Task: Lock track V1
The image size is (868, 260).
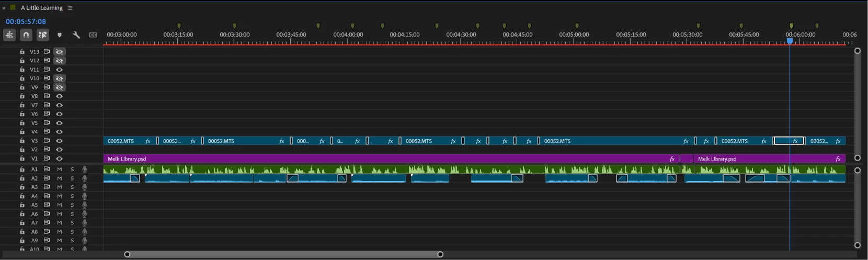Action: 22,159
